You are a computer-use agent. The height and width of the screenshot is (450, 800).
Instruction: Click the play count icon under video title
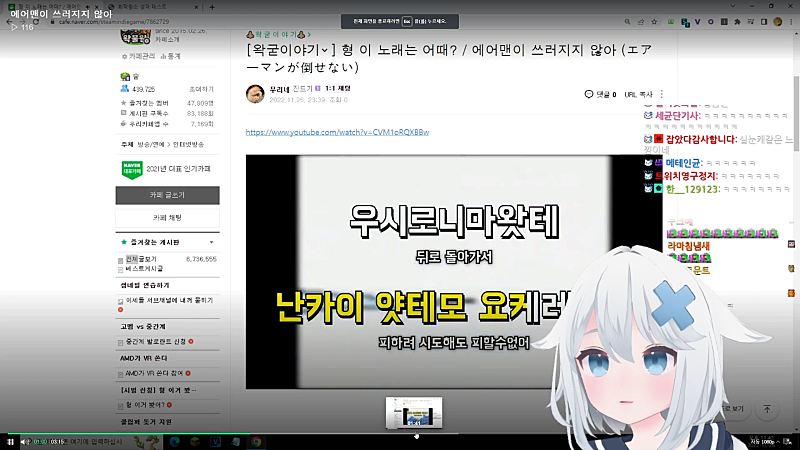(x=14, y=27)
